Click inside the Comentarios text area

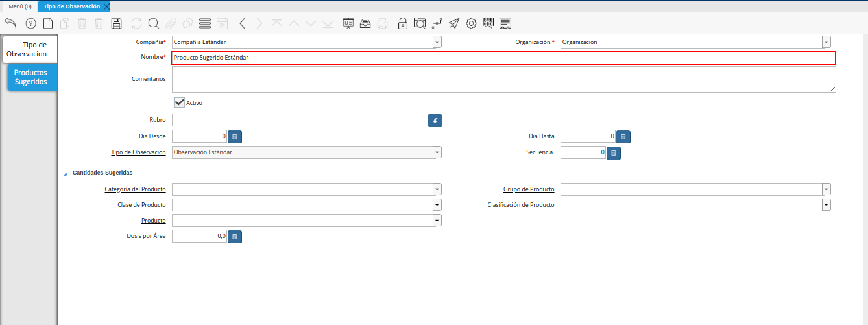(503, 79)
